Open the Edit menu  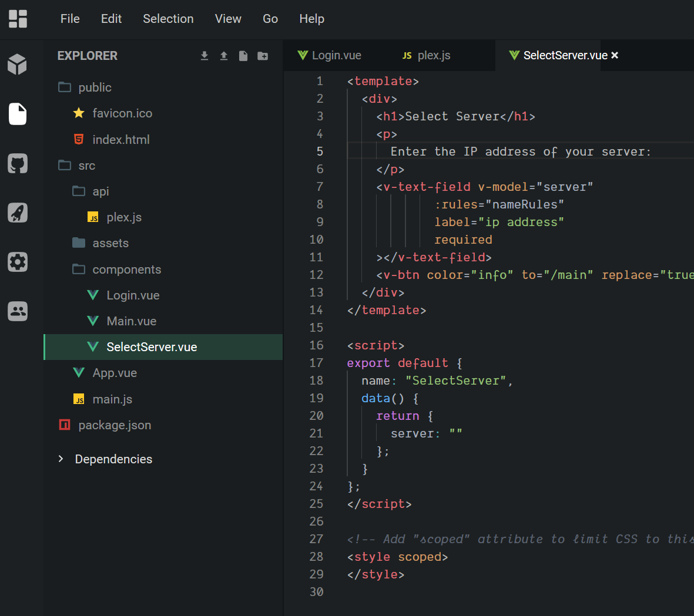(x=111, y=19)
